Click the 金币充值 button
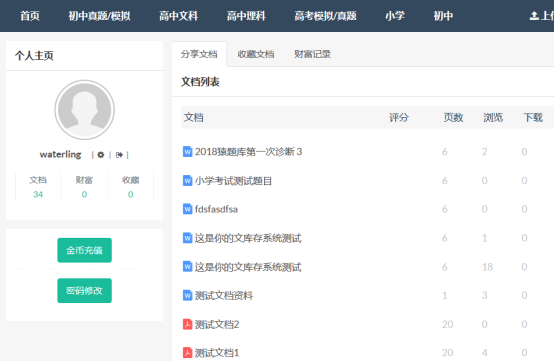554x362 pixels. coord(84,250)
